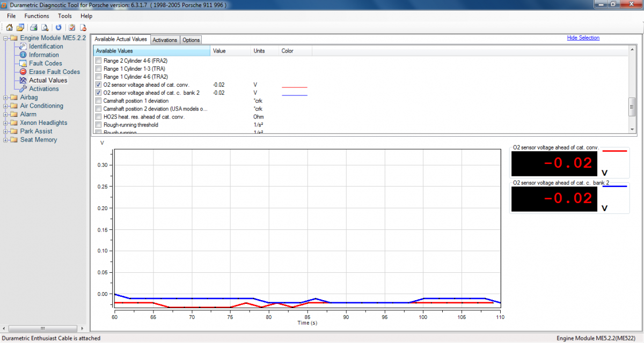Click the Actual Values graph icon
The image size is (644, 343).
(24, 80)
